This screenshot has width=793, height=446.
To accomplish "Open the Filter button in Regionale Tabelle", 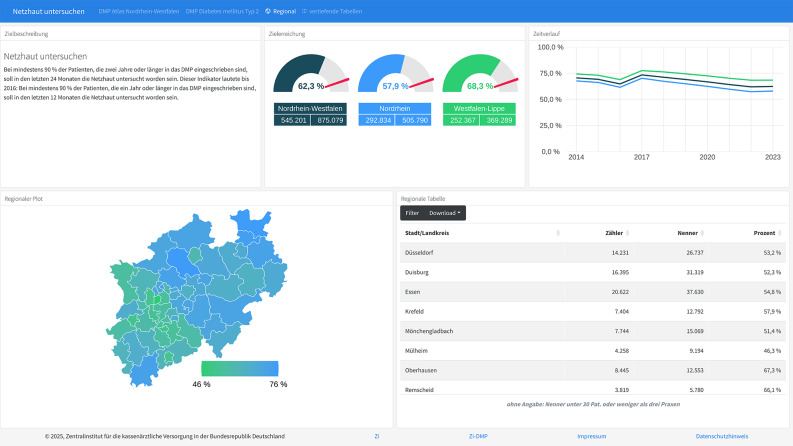I will coord(412,213).
